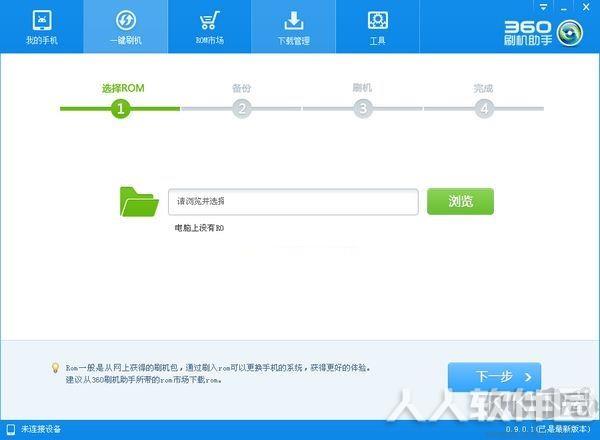Click the phone icon in status bar
The width and height of the screenshot is (600, 440).
click(11, 429)
